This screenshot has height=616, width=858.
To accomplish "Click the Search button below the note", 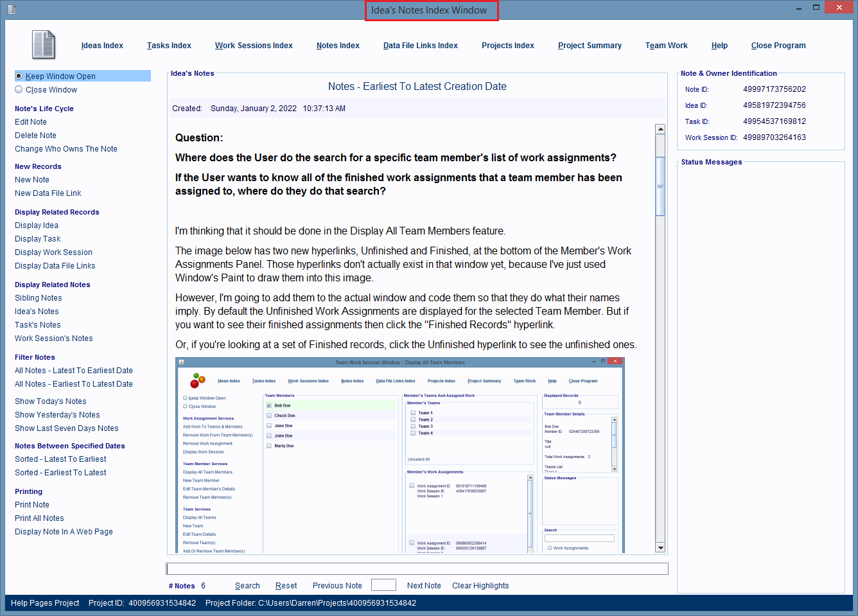I will pyautogui.click(x=247, y=586).
